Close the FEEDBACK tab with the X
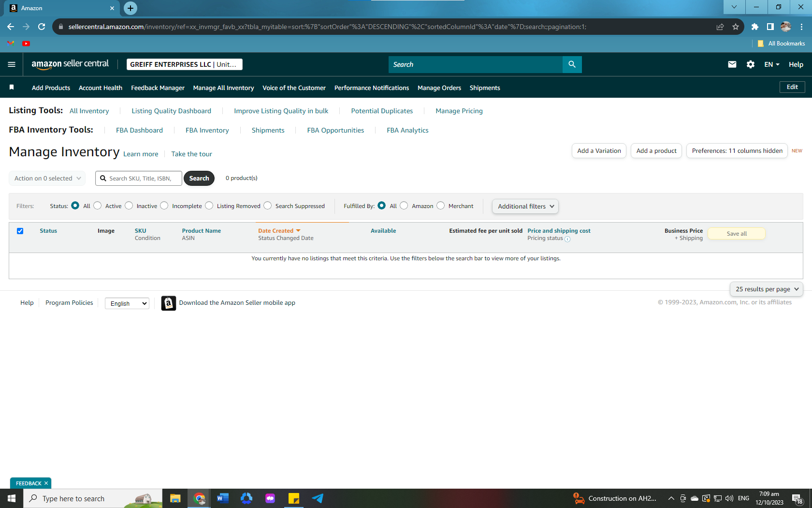The height and width of the screenshot is (508, 812). (46, 483)
